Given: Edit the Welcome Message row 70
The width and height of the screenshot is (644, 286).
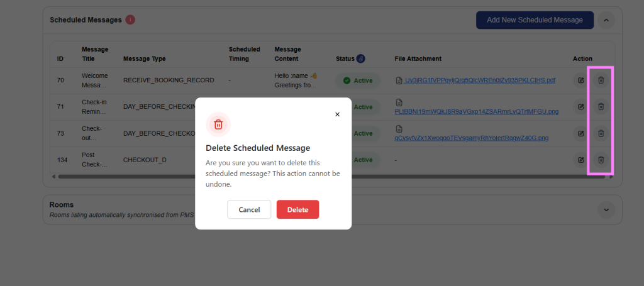Looking at the screenshot, I should [x=580, y=80].
